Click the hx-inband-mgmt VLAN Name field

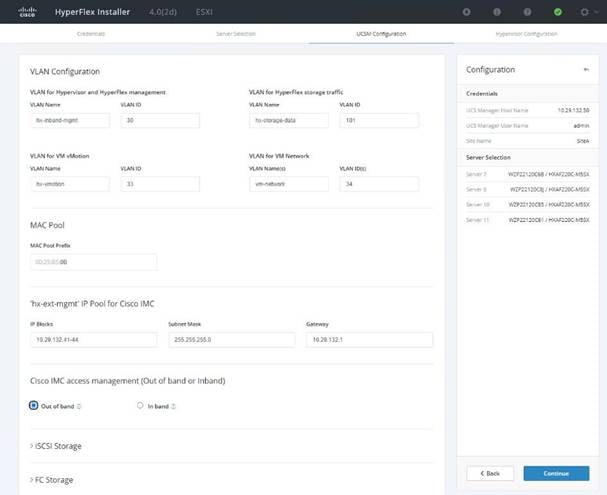pyautogui.click(x=70, y=120)
